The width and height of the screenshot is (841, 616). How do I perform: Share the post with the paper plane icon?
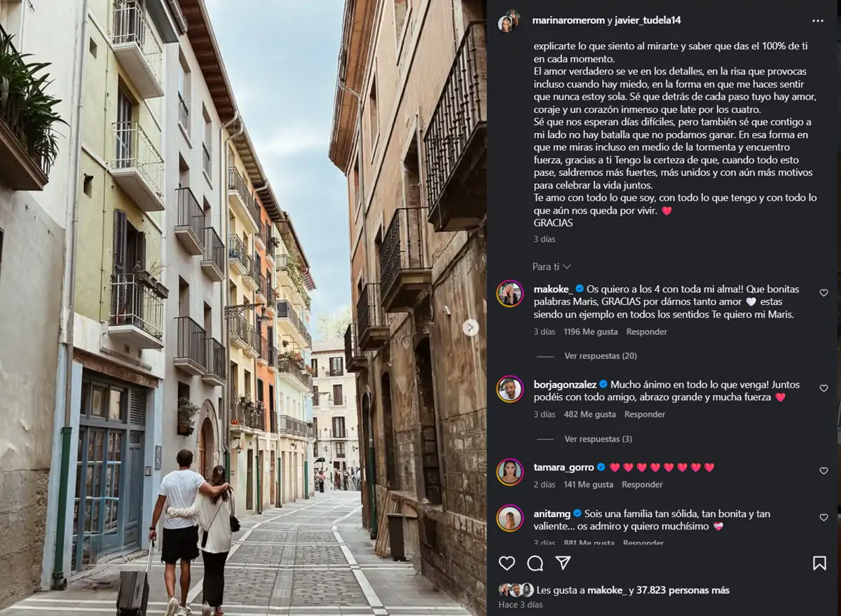pos(563,563)
